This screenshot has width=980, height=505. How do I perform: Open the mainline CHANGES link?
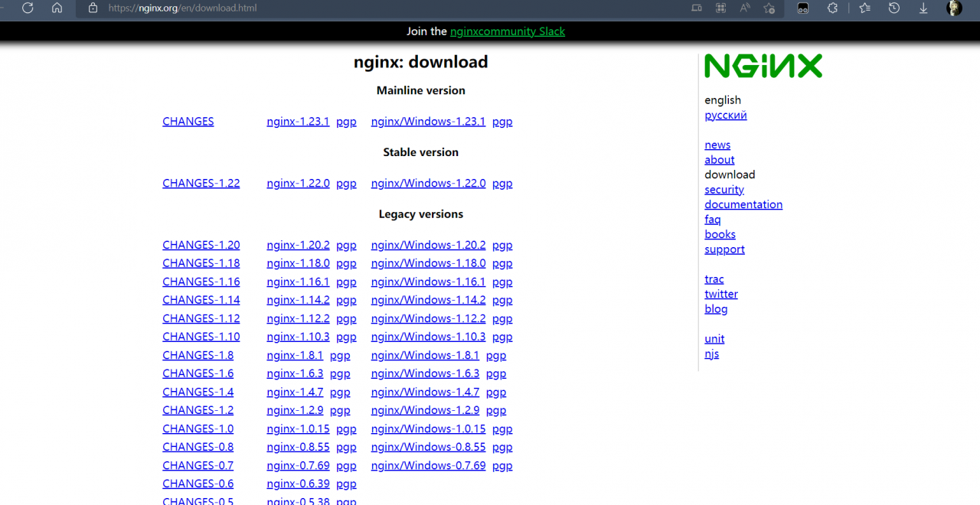click(x=188, y=122)
